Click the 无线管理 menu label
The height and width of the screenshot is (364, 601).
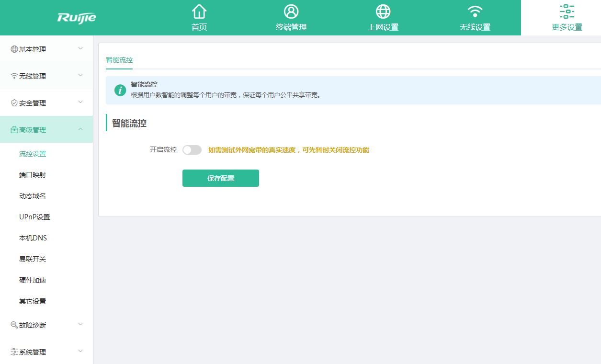[33, 76]
